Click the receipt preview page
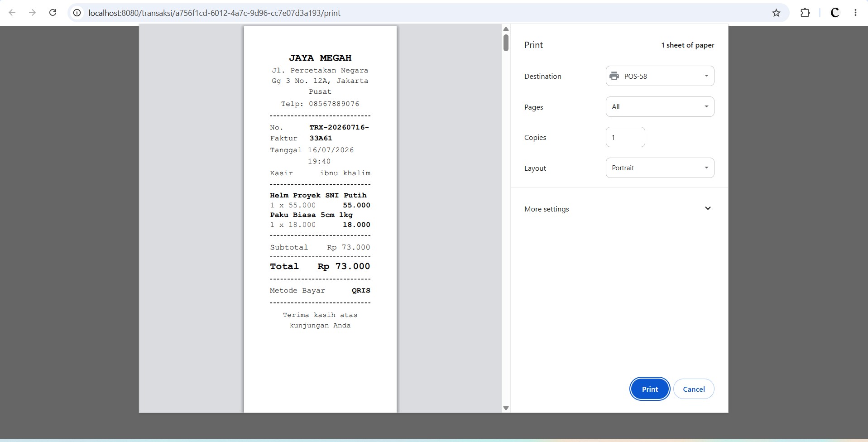 click(320, 219)
